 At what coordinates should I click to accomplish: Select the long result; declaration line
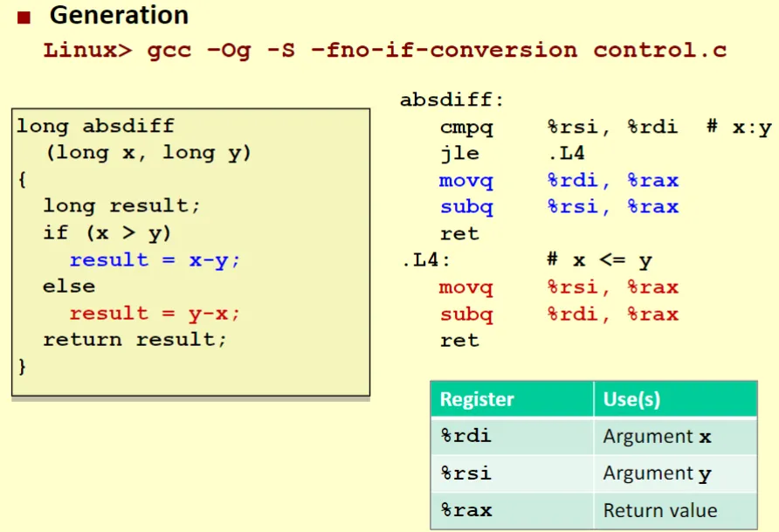(121, 206)
